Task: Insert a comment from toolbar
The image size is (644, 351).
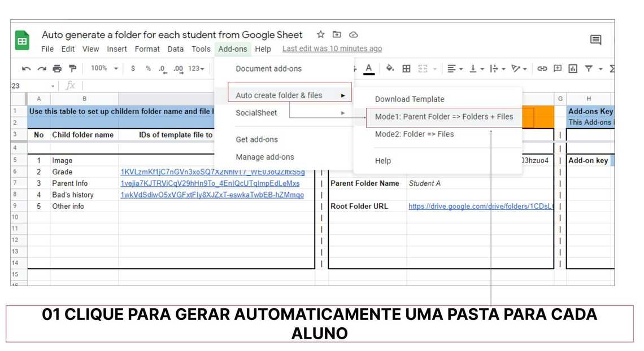Action: (558, 68)
